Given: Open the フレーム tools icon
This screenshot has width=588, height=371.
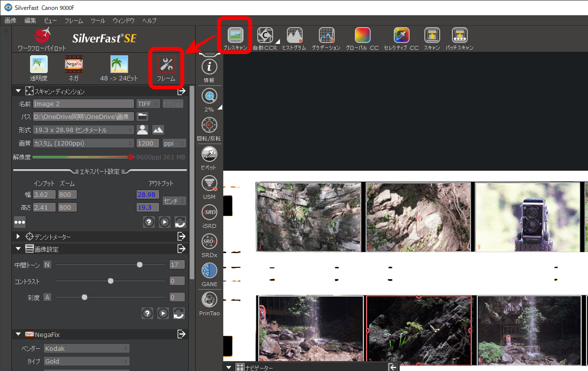Looking at the screenshot, I should (166, 64).
